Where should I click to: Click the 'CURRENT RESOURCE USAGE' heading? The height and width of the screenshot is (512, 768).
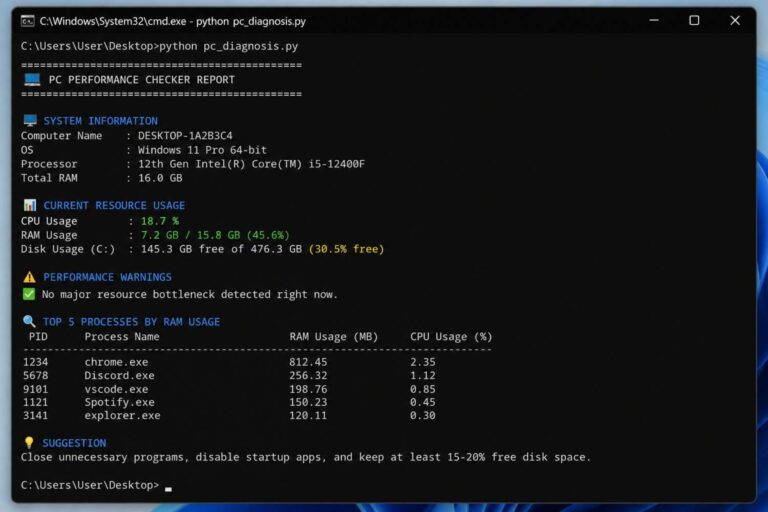click(x=114, y=205)
